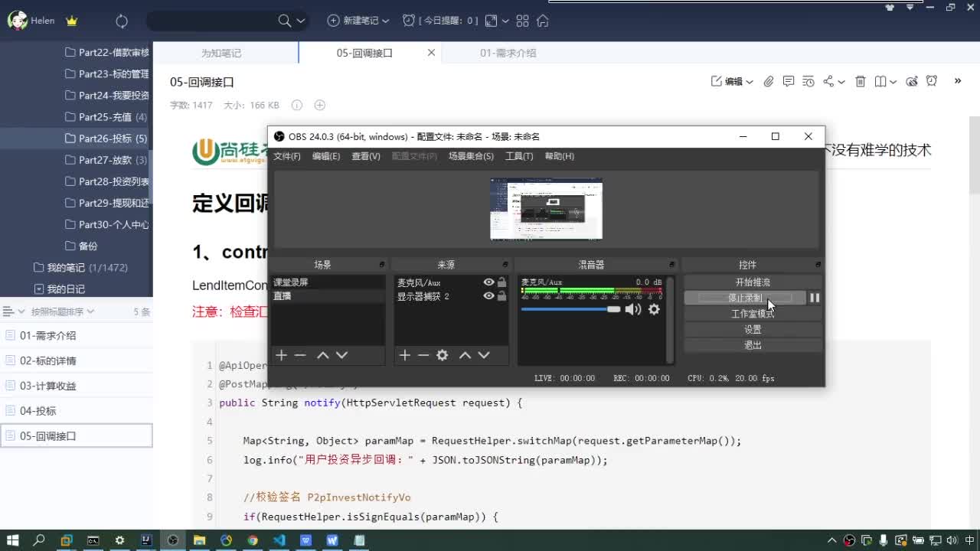Click 停止录制 stop recording button

(745, 298)
